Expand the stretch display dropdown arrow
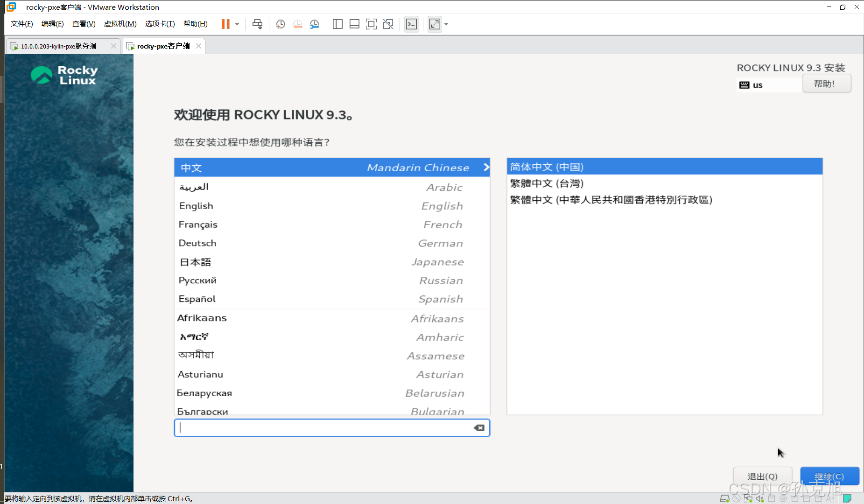The width and height of the screenshot is (864, 504). [446, 24]
